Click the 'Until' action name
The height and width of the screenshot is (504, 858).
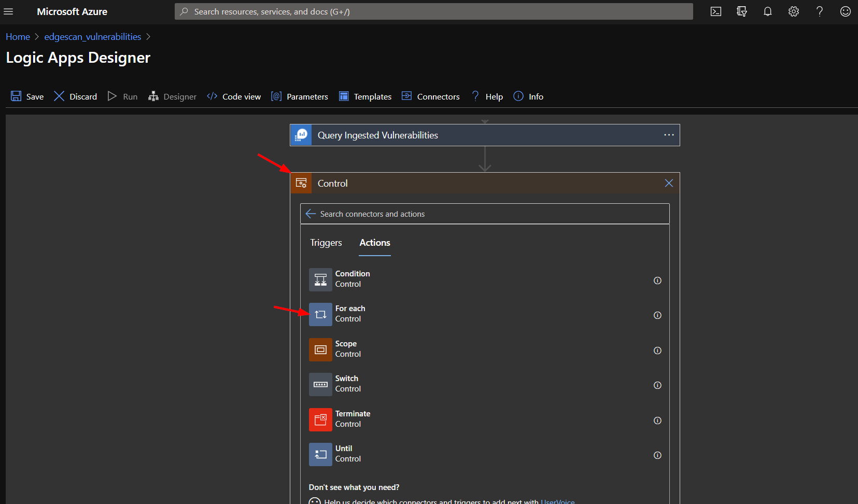coord(344,449)
